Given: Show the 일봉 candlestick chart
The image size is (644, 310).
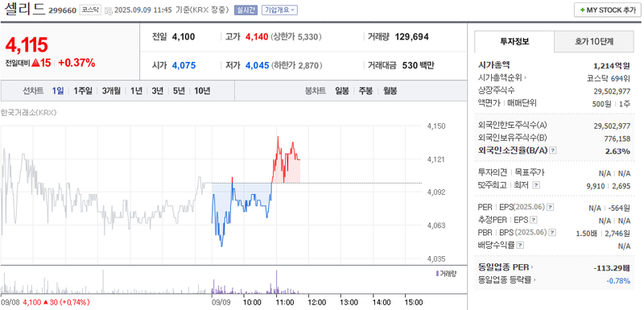Looking at the screenshot, I should [x=341, y=91].
